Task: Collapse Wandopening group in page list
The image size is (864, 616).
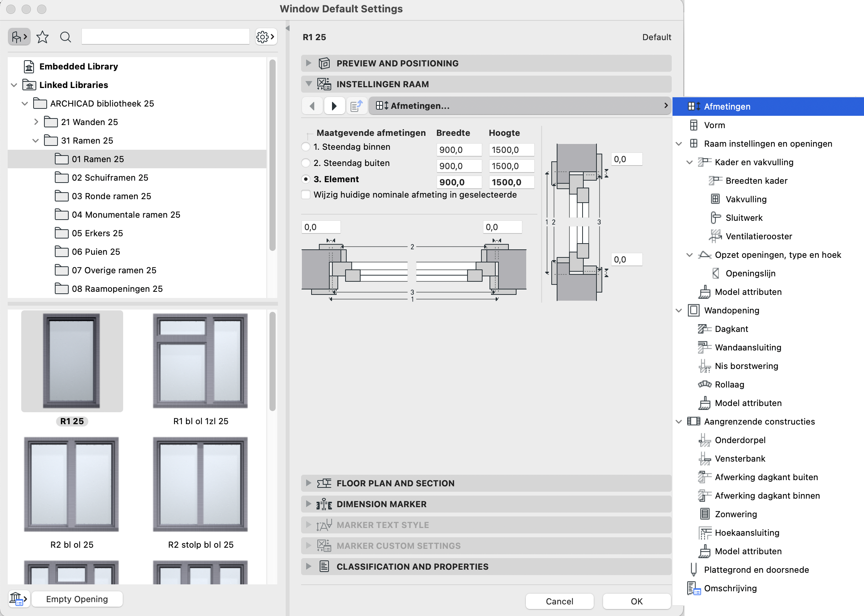Action: click(x=679, y=310)
